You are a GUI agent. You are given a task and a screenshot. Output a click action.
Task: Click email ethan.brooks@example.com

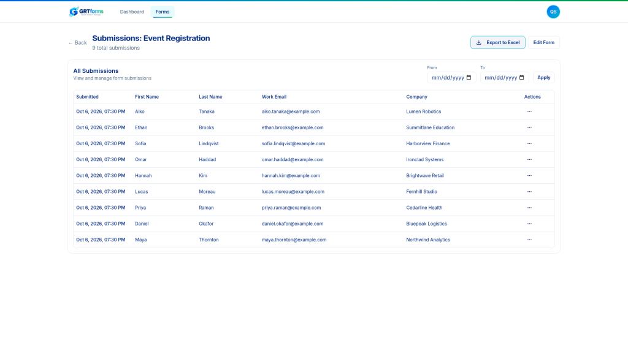(x=293, y=127)
